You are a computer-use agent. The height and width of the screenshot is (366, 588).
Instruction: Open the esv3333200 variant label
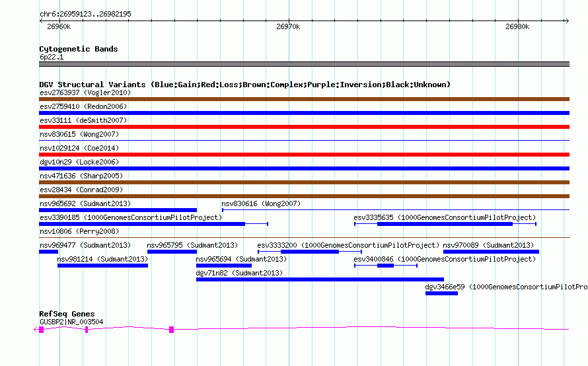point(348,245)
